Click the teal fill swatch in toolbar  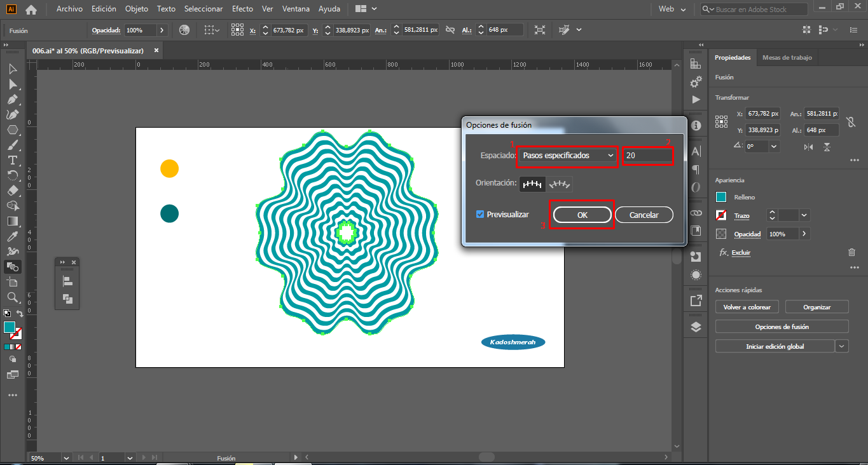(10, 327)
